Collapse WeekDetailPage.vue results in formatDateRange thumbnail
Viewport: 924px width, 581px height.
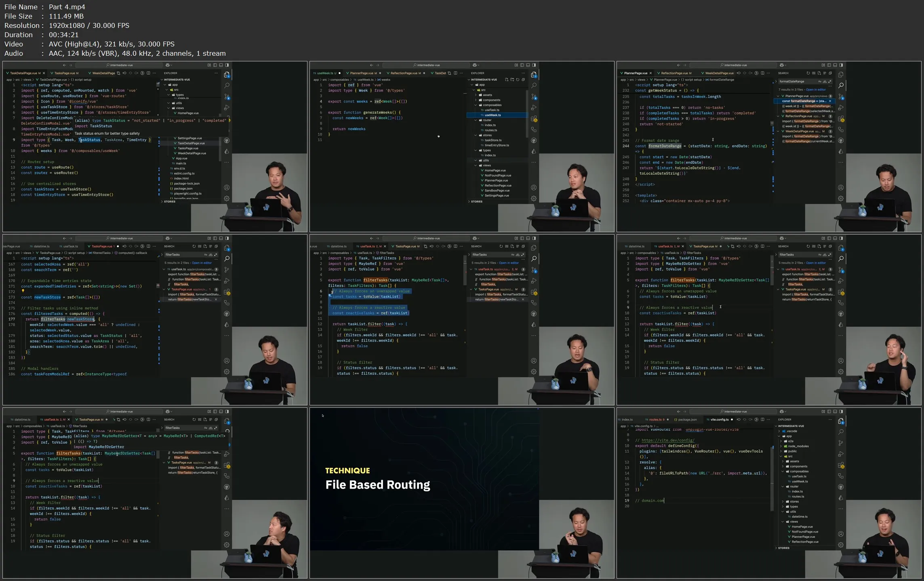(x=778, y=131)
